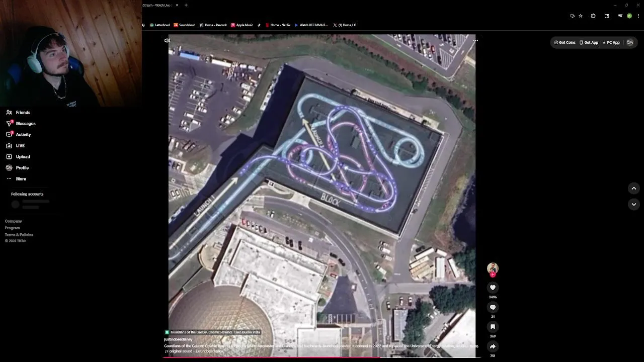Go to the previous video with the up chevron
This screenshot has height=362, width=644.
pyautogui.click(x=634, y=188)
